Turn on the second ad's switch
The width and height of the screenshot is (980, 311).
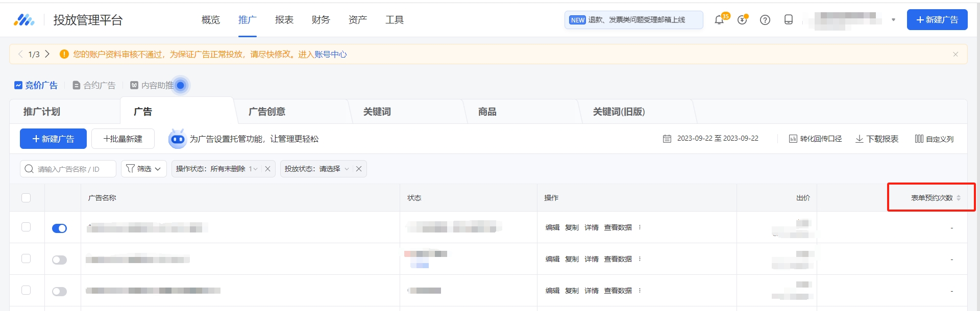pos(59,260)
